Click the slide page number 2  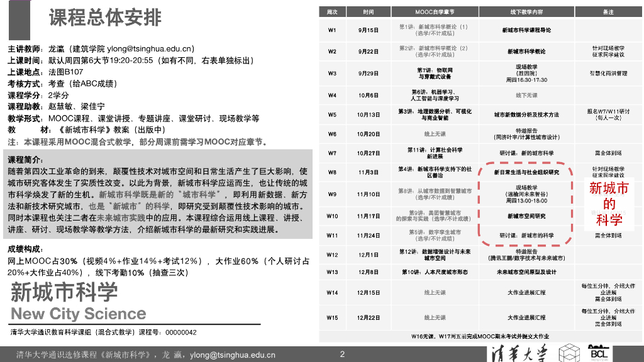(342, 354)
